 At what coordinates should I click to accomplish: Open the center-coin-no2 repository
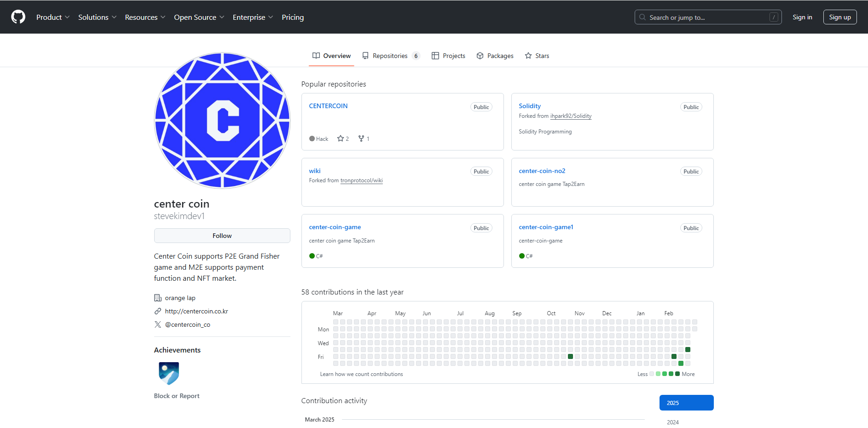coord(542,171)
